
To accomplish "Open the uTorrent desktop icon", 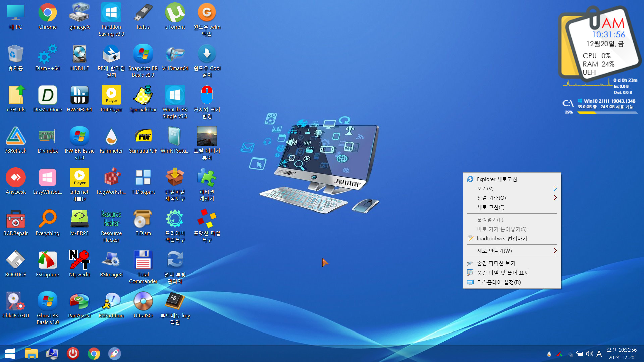I will [175, 16].
